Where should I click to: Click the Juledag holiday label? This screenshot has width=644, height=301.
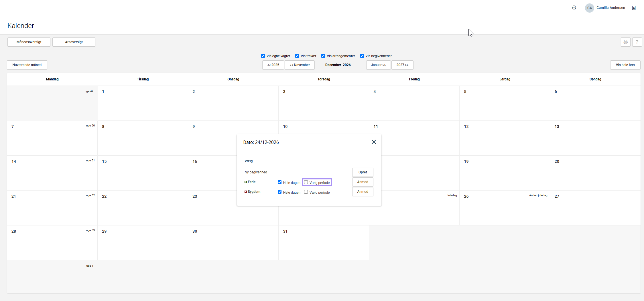452,195
